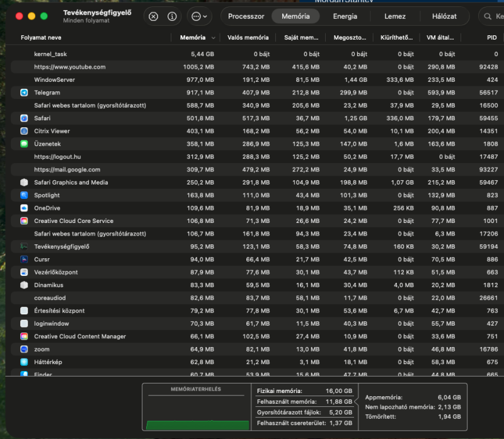Screen dimensions: 504x439
Task: Select the https://www.youtube.com process
Action: tap(257, 67)
